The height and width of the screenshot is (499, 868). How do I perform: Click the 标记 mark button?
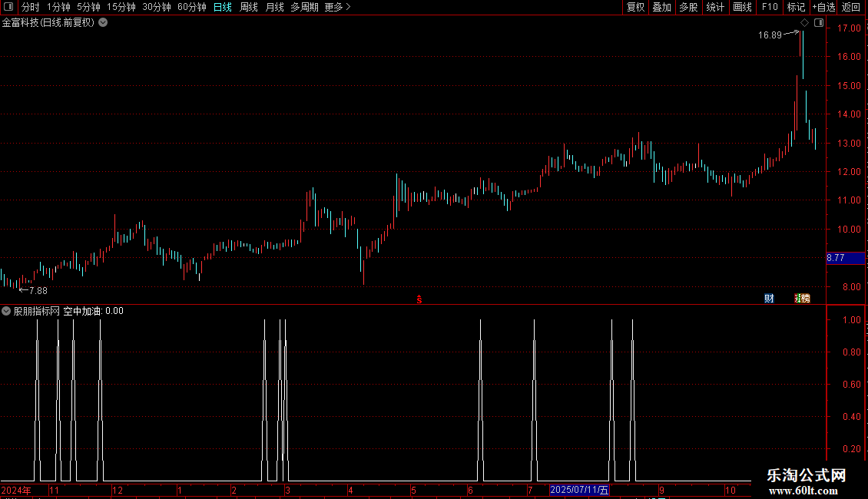coord(796,7)
